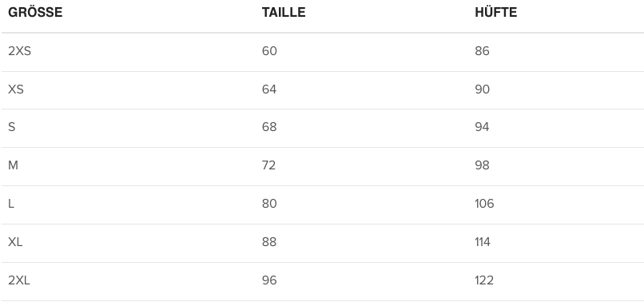Click waist value 96 in 2XL row

click(x=269, y=280)
